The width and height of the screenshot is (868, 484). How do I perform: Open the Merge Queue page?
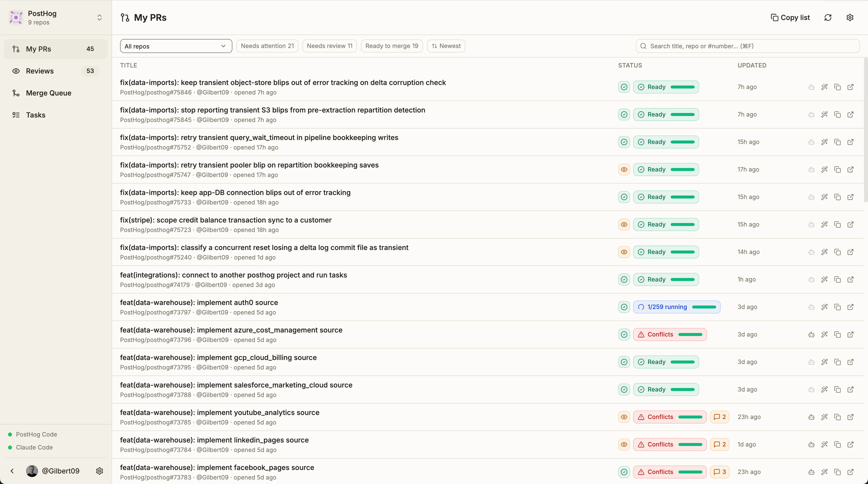[56, 93]
